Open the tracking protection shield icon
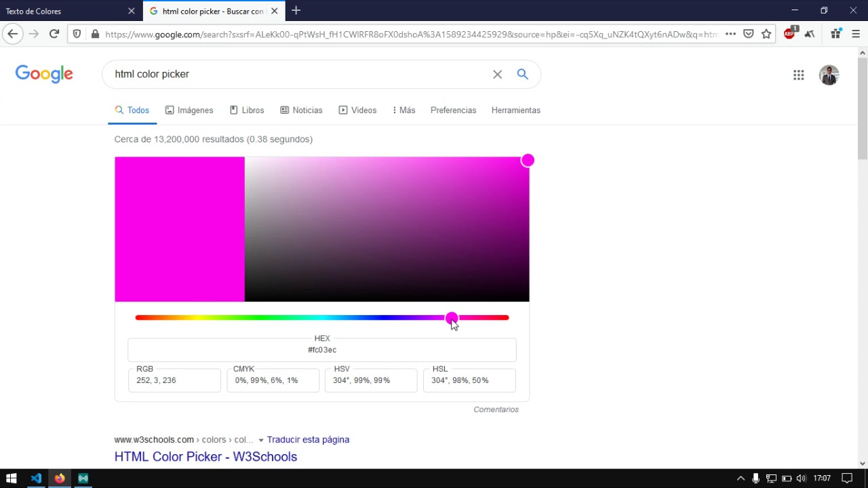 [x=77, y=34]
